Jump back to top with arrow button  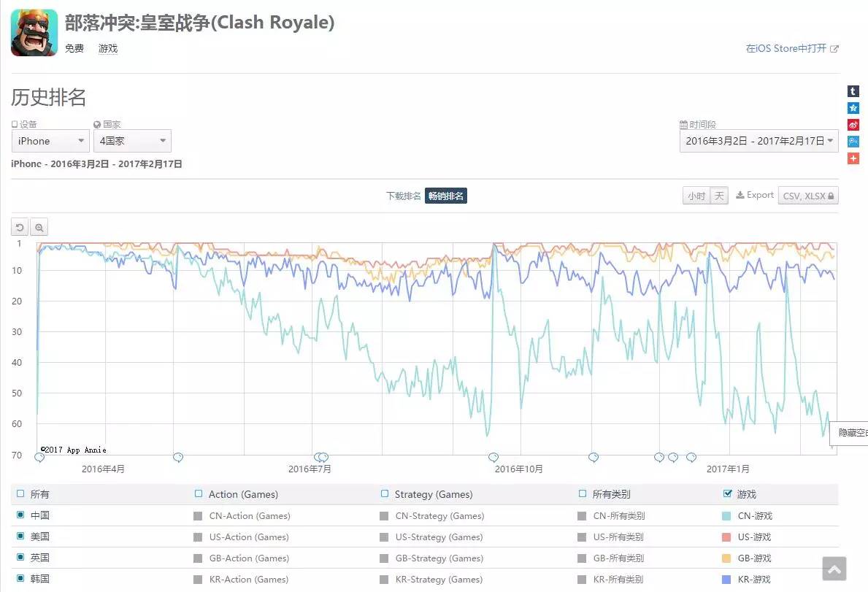coord(834,569)
